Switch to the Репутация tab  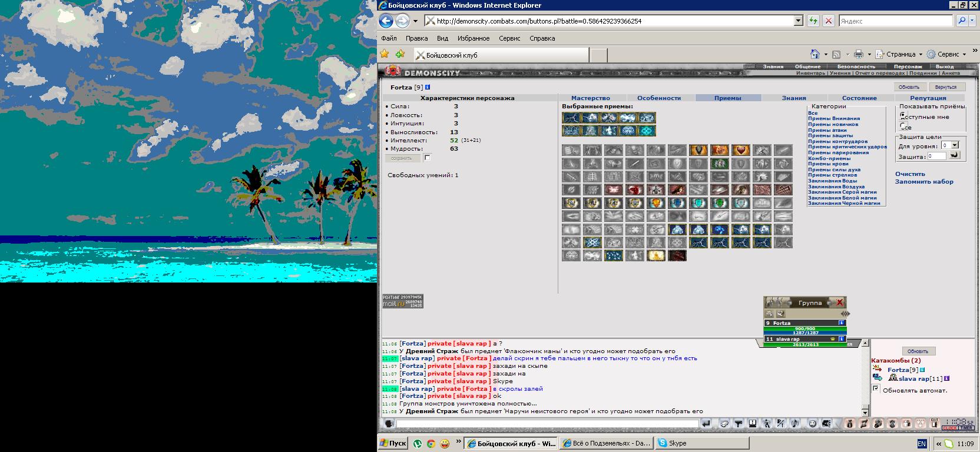(x=928, y=98)
